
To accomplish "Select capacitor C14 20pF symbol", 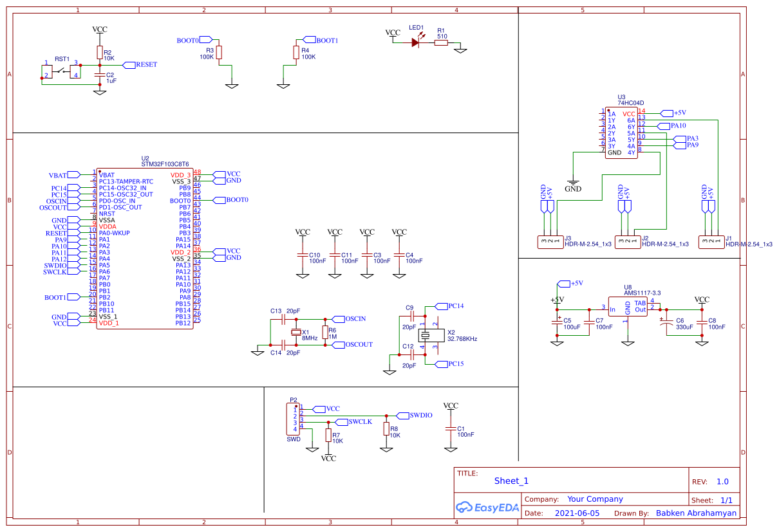I will tap(284, 345).
